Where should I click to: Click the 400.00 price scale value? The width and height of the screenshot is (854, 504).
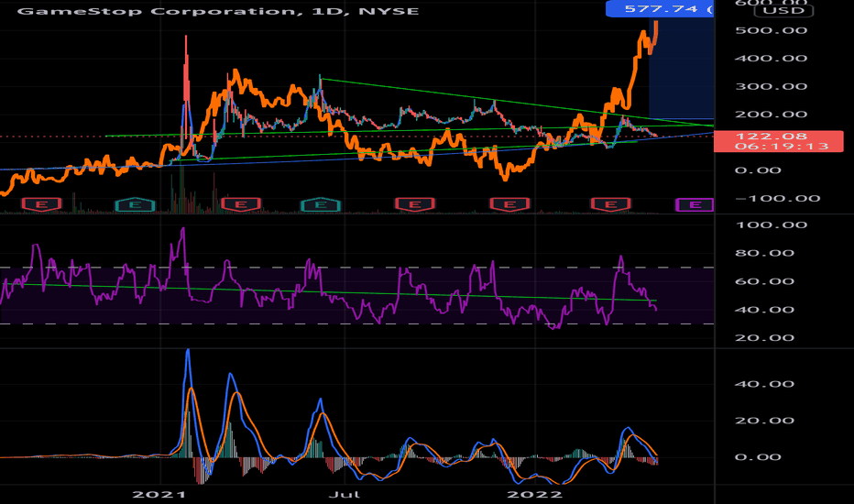(771, 59)
